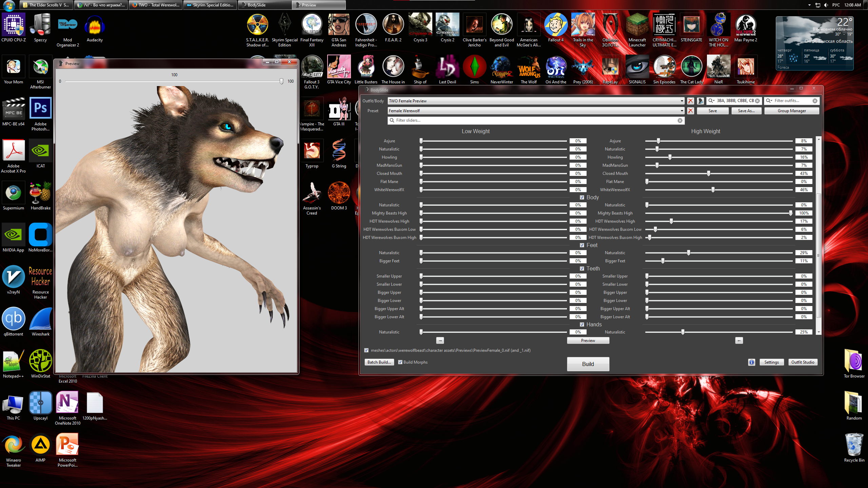
Task: Open Batch Build dialog
Action: click(379, 362)
